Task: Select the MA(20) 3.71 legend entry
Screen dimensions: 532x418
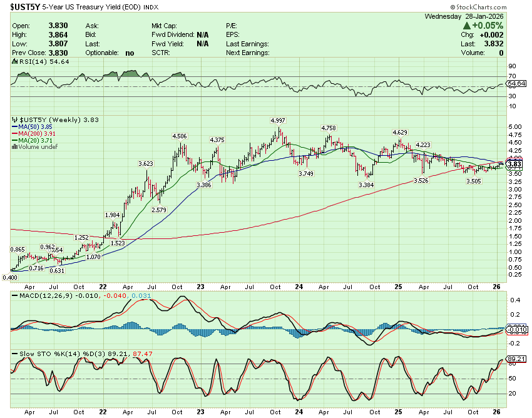Action: pyautogui.click(x=36, y=140)
